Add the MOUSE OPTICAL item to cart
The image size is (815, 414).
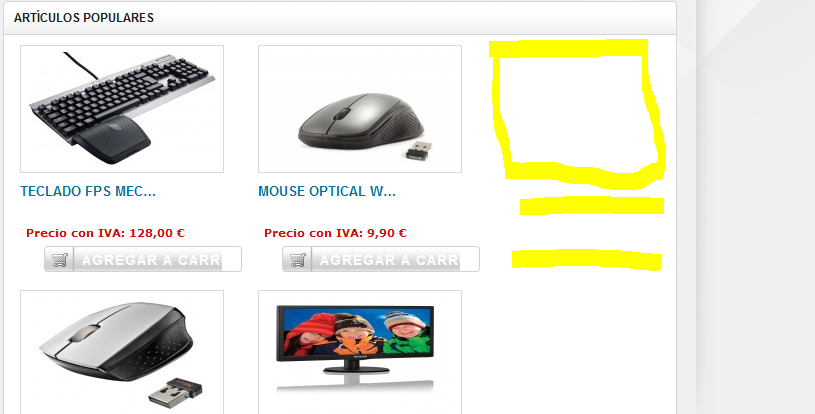tap(381, 259)
